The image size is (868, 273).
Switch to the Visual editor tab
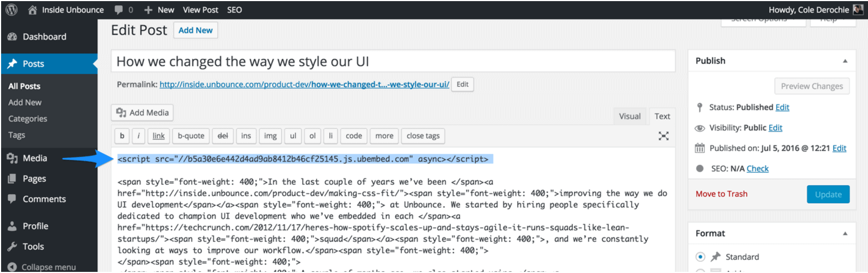click(630, 116)
